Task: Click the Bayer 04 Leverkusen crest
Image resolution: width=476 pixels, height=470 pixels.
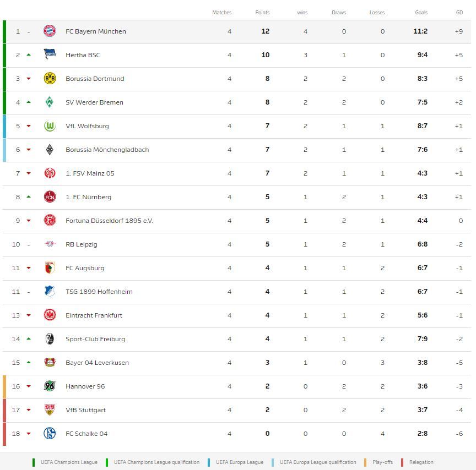Action: (x=50, y=363)
